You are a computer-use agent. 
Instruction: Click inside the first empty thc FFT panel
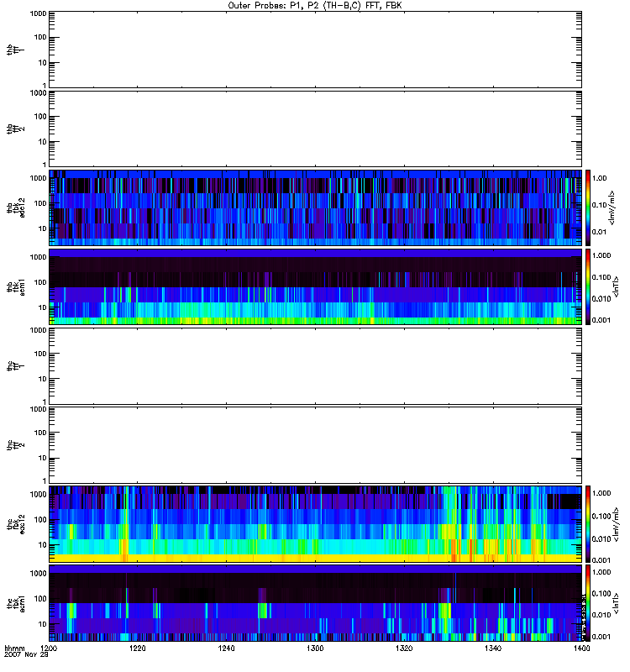click(x=315, y=365)
